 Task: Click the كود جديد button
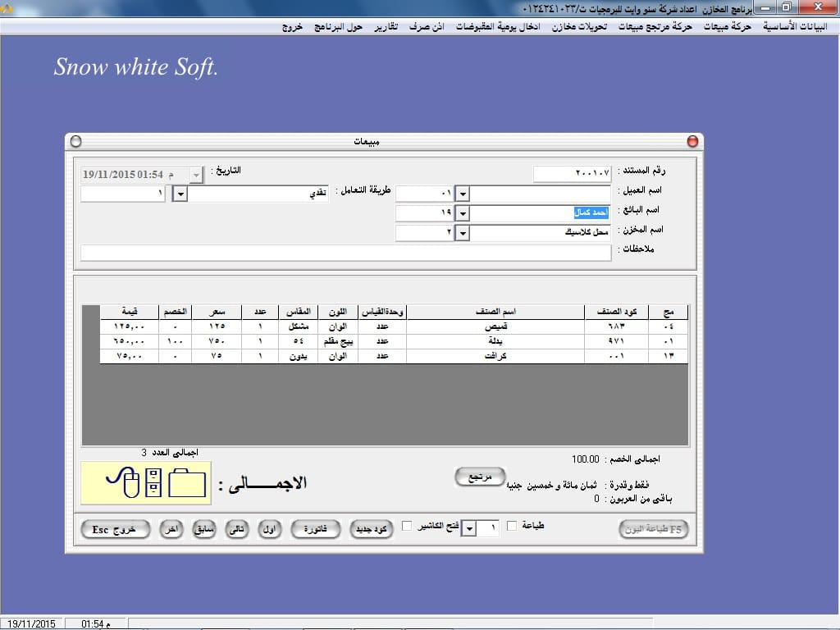(372, 529)
